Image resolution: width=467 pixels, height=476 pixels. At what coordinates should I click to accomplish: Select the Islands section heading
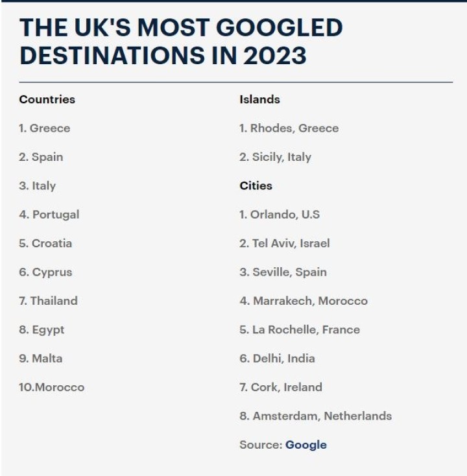click(x=259, y=99)
